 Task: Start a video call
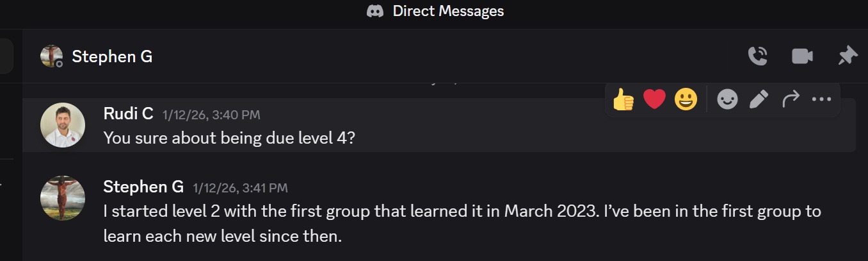pos(802,56)
